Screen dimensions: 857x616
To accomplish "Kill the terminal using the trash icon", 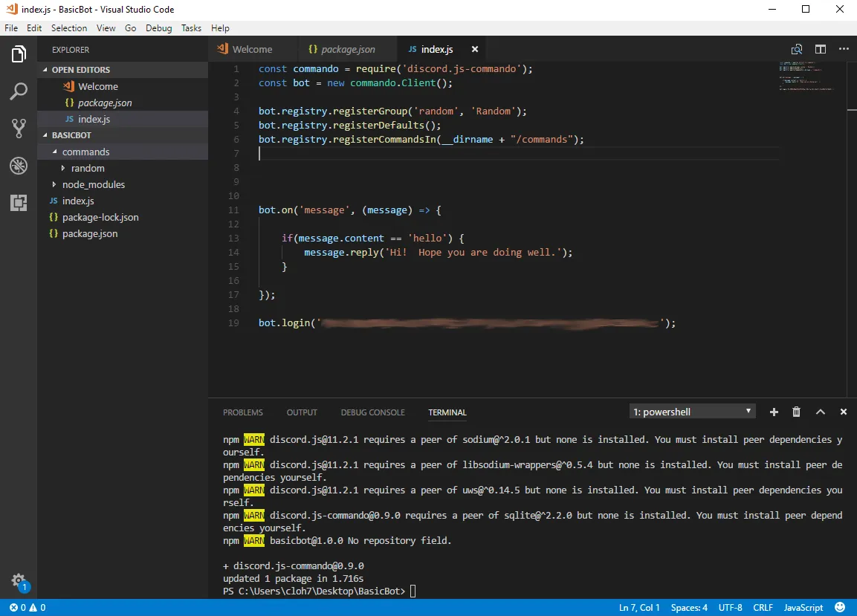I will (x=796, y=412).
